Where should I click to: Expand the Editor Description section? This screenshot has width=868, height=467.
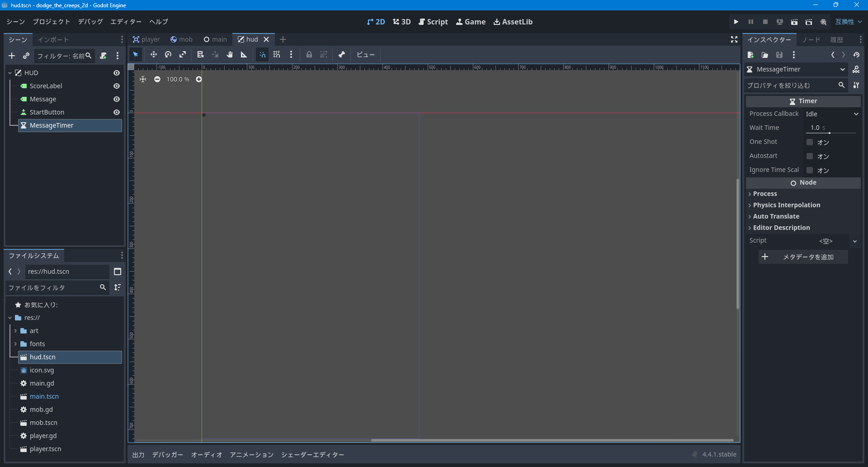803,228
